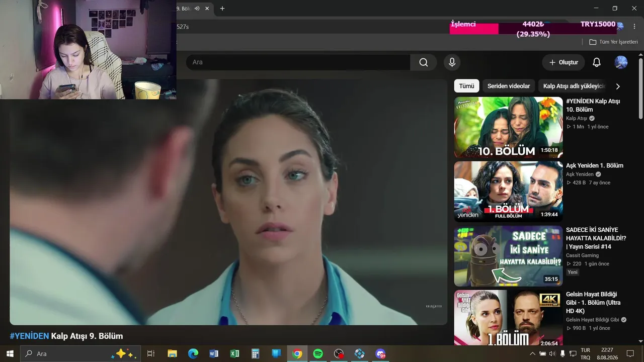Open the Tüm Yer İşaretleri bookmarks folder

[x=613, y=42]
